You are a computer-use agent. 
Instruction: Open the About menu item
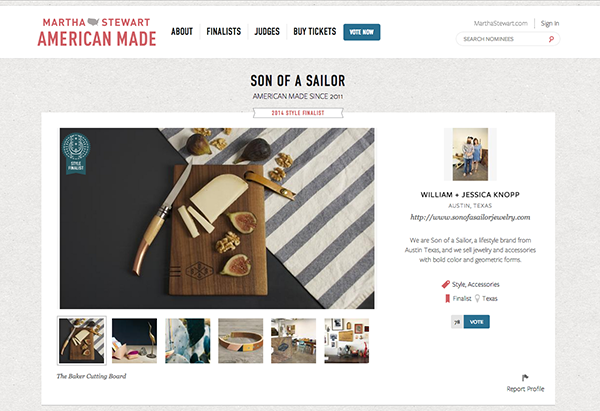[x=182, y=31]
